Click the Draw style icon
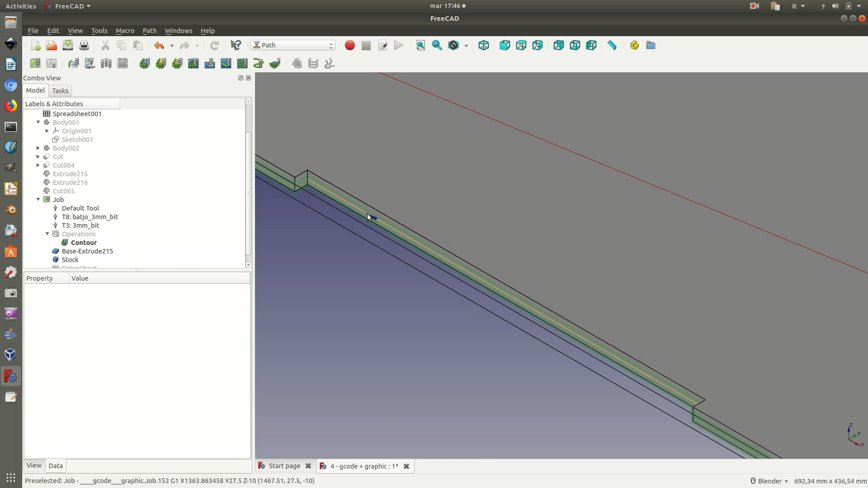868x488 pixels. click(453, 45)
